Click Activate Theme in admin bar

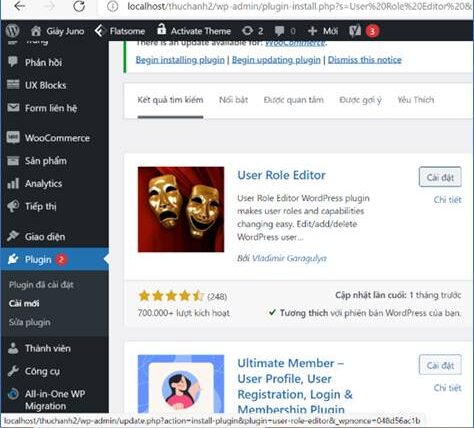coord(194,31)
